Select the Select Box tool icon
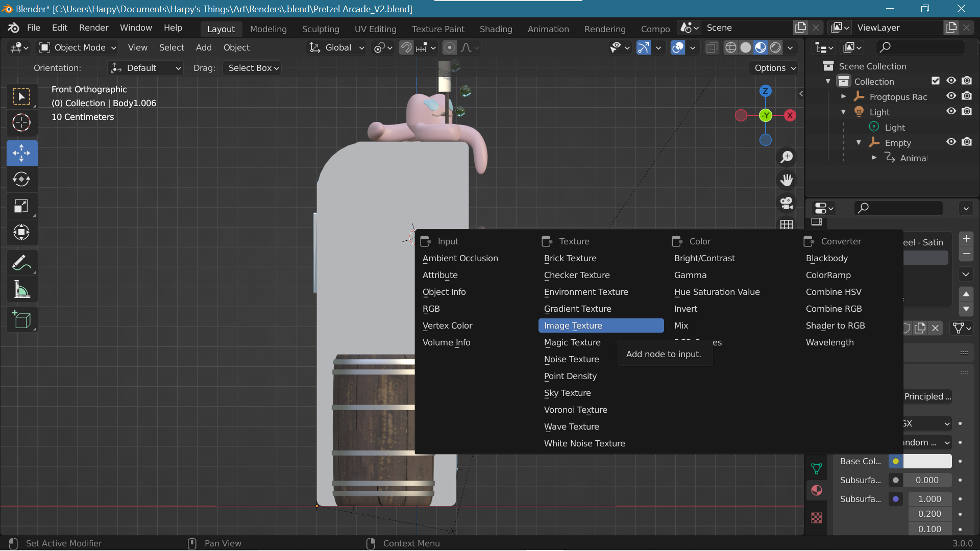980x551 pixels. [x=21, y=96]
